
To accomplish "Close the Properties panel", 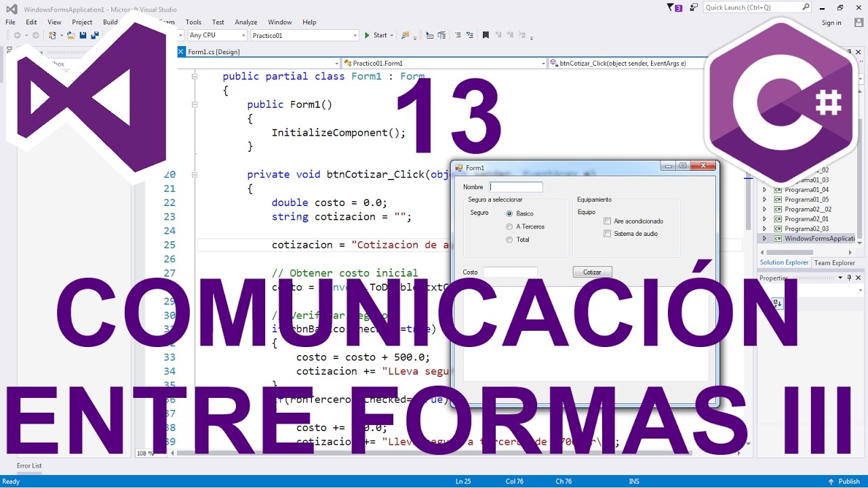I will tap(858, 278).
